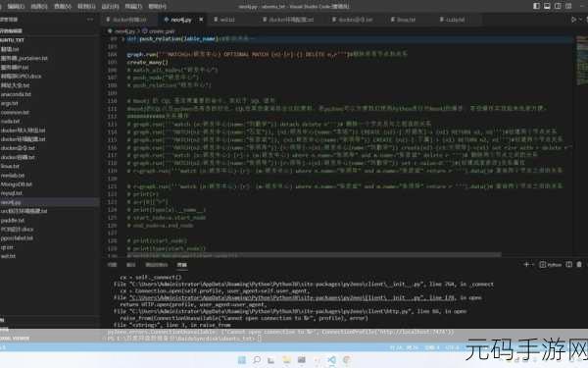Click the editor horizontal scrollbar

[314, 255]
